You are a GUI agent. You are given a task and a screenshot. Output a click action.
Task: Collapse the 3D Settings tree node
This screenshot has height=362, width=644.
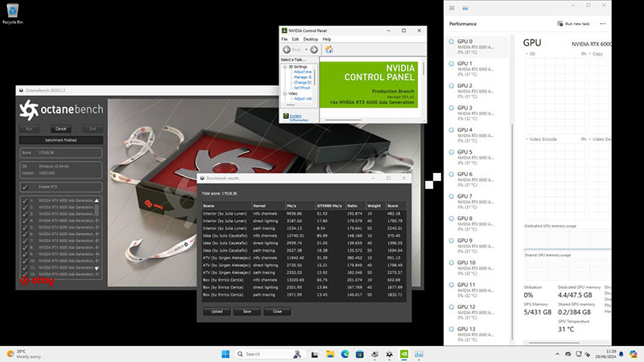click(283, 67)
